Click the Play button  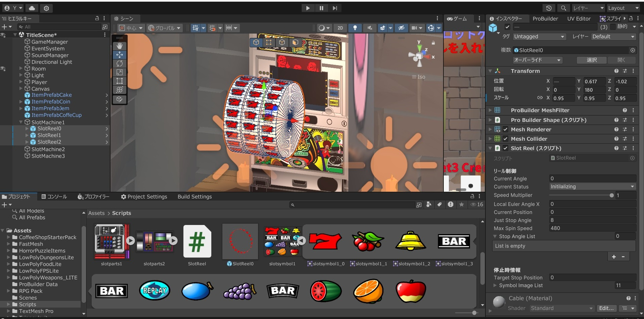pos(308,8)
